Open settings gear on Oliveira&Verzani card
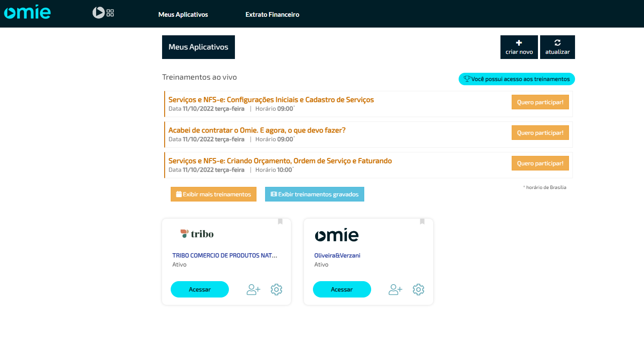The height and width of the screenshot is (344, 644). [x=418, y=289]
